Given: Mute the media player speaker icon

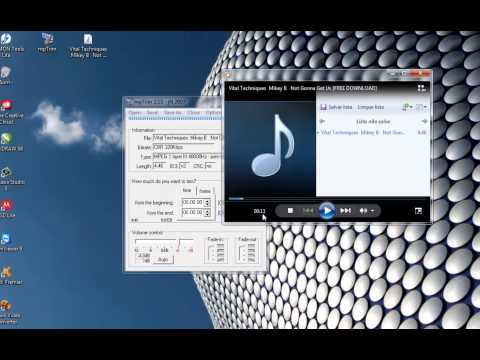Looking at the screenshot, I should 363,211.
